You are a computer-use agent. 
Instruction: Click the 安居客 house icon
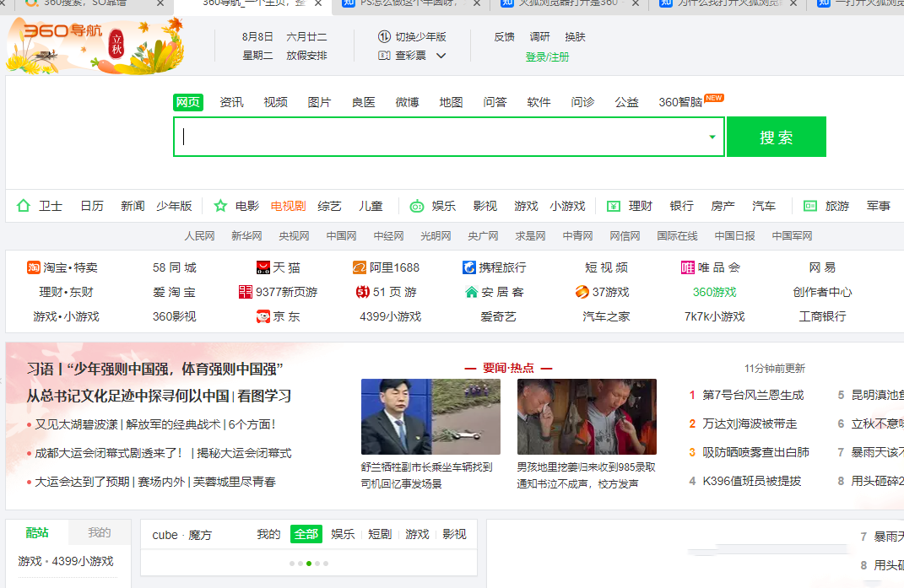click(472, 292)
